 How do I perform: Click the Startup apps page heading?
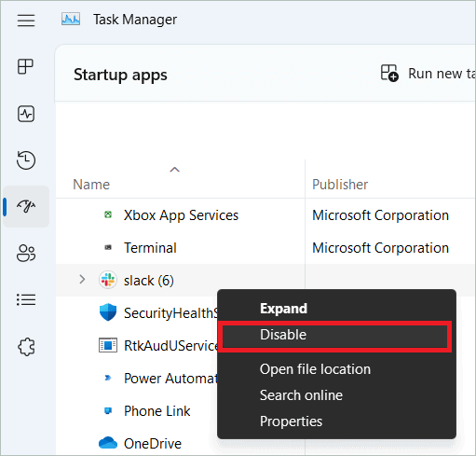coord(120,75)
